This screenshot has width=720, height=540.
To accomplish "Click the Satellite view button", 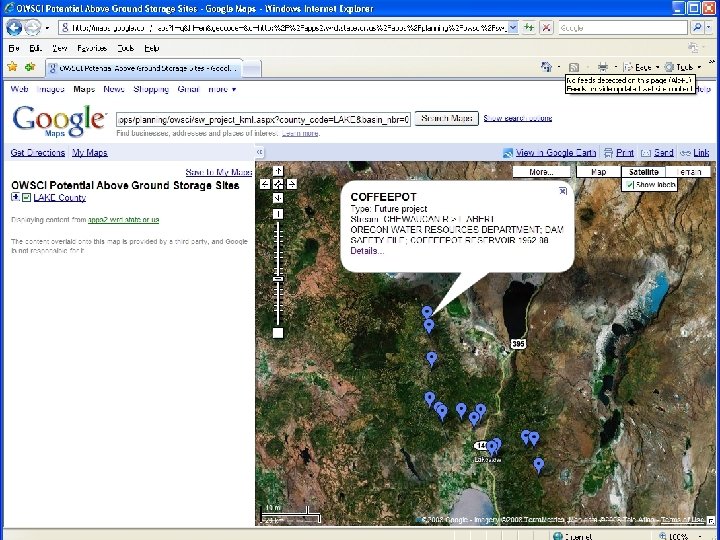I will click(644, 172).
